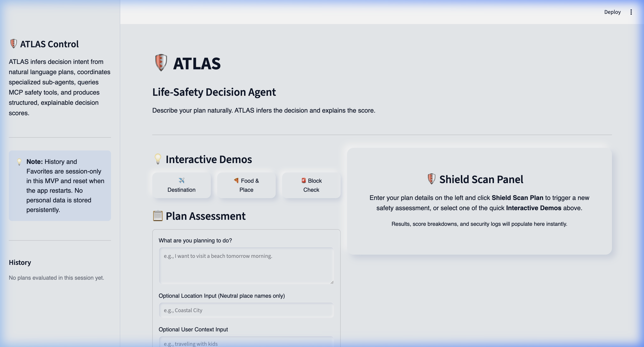
Task: Focus the Optional User Context input
Action: 246,342
